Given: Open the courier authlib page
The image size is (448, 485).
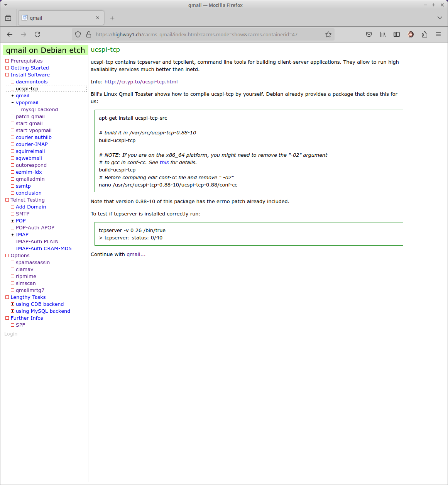Looking at the screenshot, I should coord(34,137).
